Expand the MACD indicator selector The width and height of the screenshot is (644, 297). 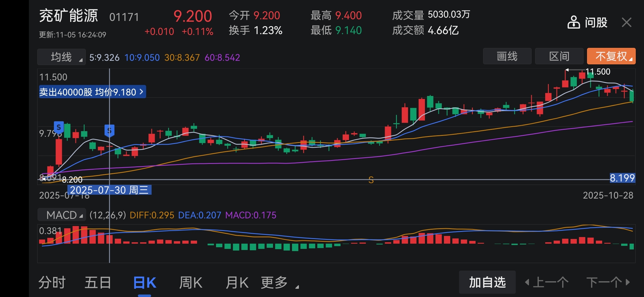62,215
